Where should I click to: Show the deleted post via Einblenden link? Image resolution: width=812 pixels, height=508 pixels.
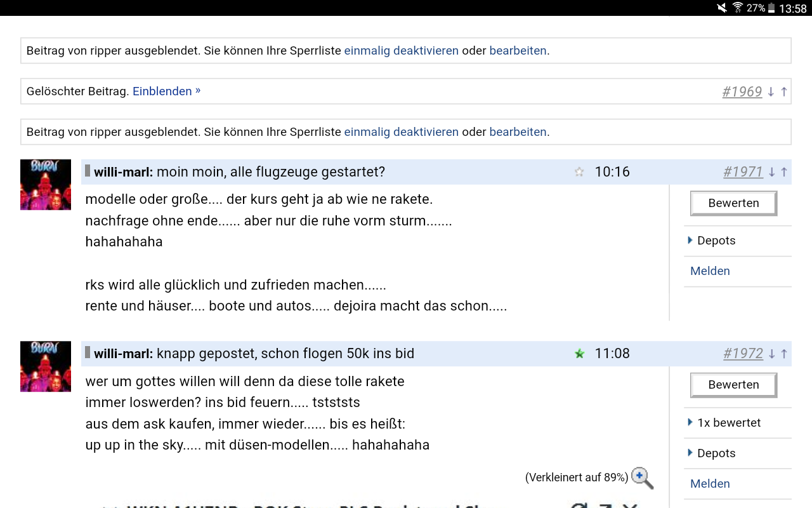pos(162,91)
